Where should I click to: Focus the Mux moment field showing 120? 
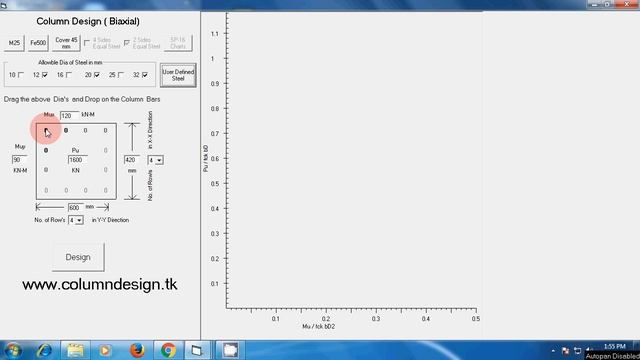69,116
